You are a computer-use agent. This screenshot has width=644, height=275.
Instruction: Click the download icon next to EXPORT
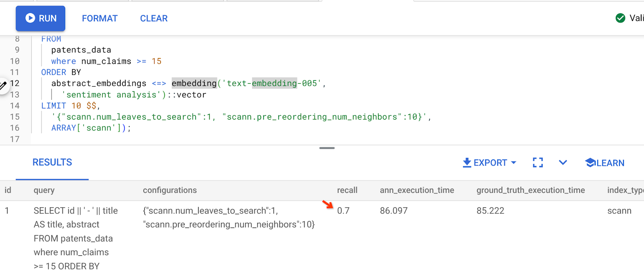(467, 163)
